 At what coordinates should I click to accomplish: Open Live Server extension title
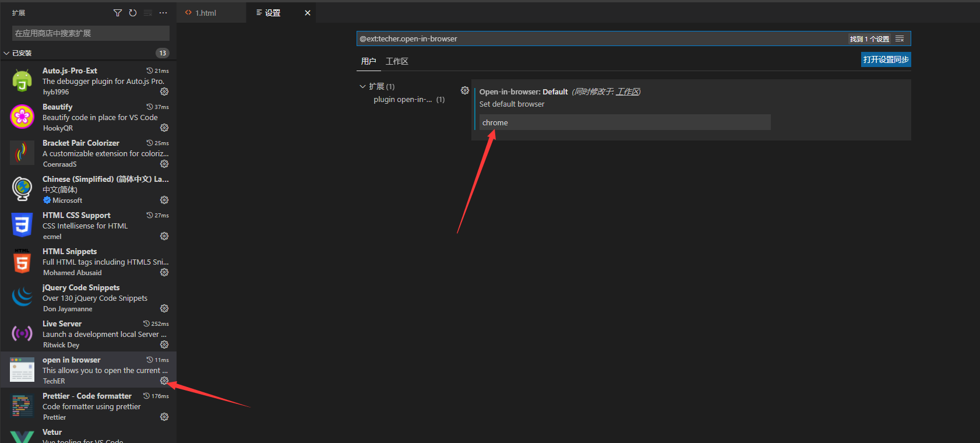62,324
